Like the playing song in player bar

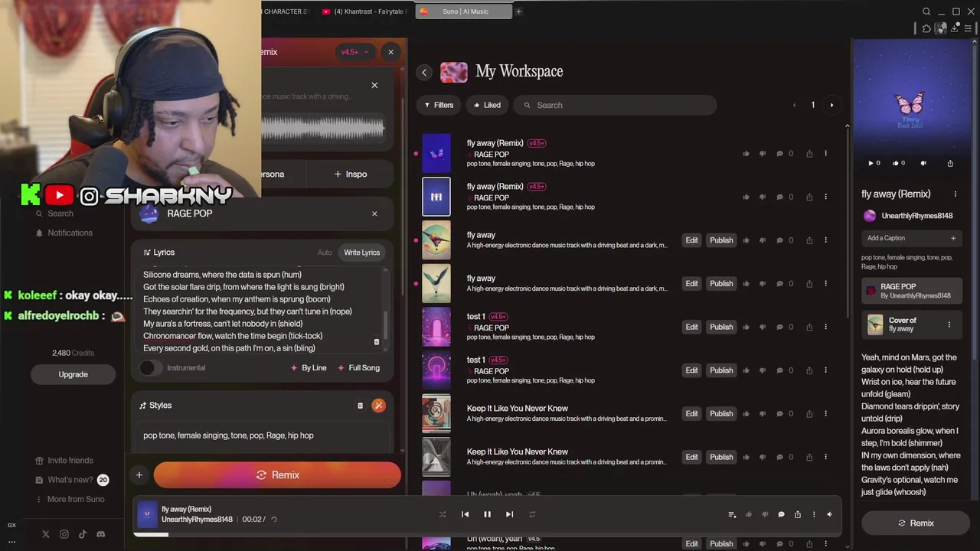point(749,514)
